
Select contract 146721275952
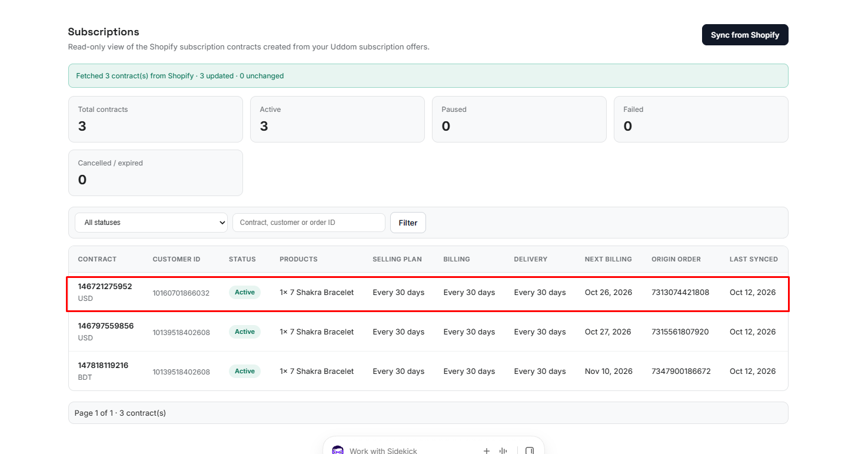coord(105,287)
